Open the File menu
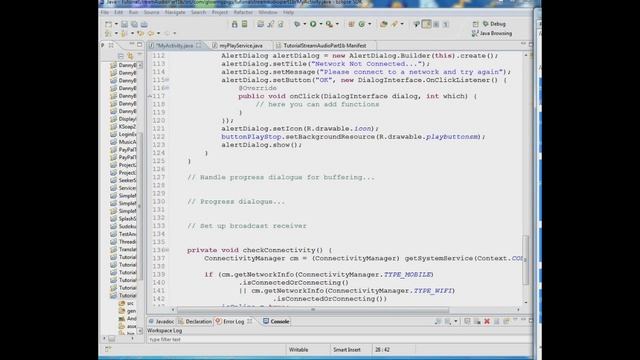The height and width of the screenshot is (360, 640). [105, 13]
